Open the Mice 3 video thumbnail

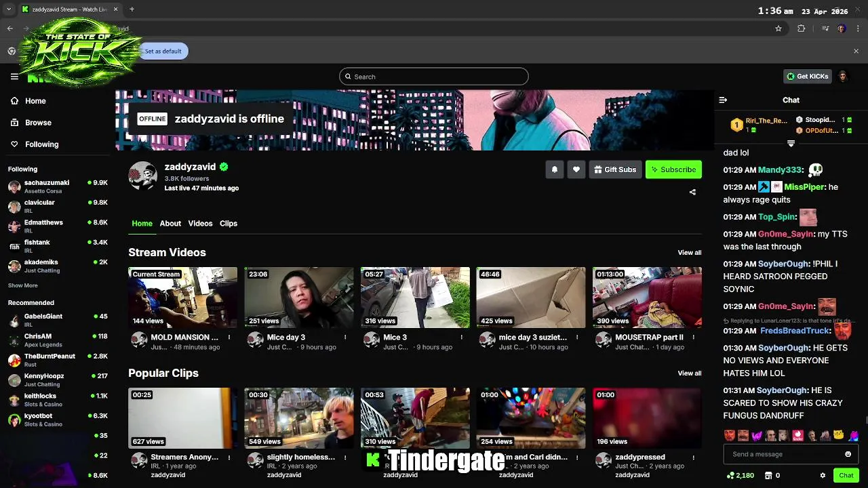[x=415, y=298]
